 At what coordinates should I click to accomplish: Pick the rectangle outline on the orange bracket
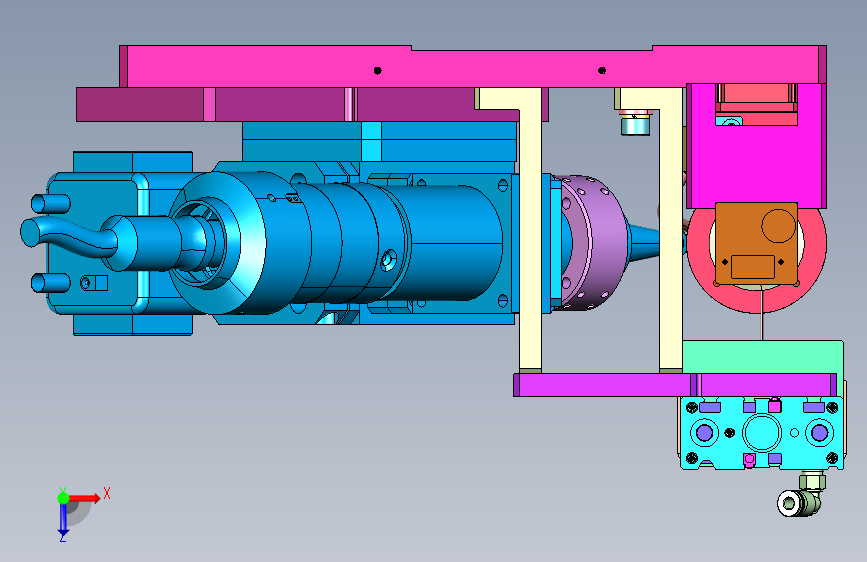tap(753, 267)
